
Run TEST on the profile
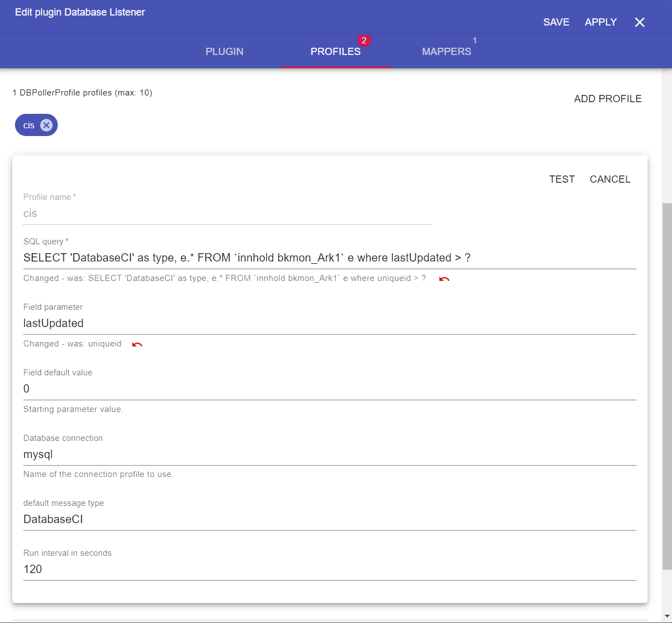[x=561, y=179]
